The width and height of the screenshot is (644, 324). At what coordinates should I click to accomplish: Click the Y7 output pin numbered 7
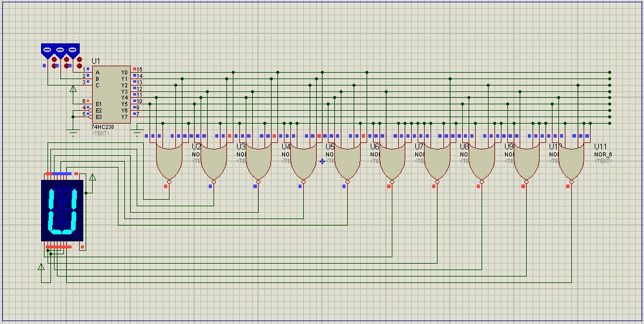click(x=137, y=114)
